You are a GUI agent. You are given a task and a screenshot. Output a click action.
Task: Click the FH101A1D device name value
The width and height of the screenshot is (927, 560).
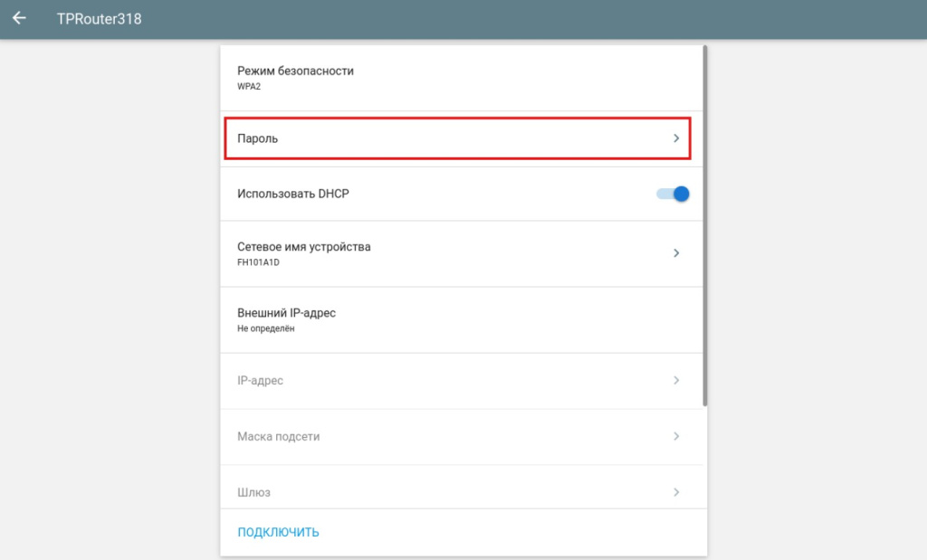[259, 262]
